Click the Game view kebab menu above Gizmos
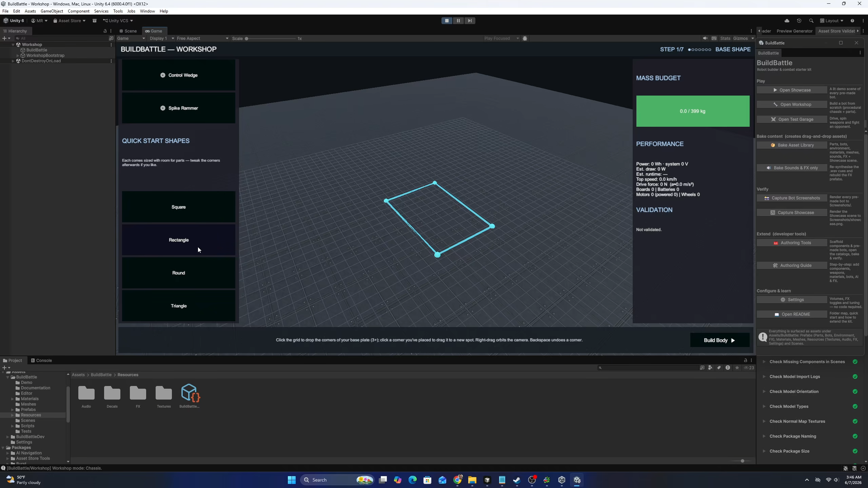 (751, 31)
